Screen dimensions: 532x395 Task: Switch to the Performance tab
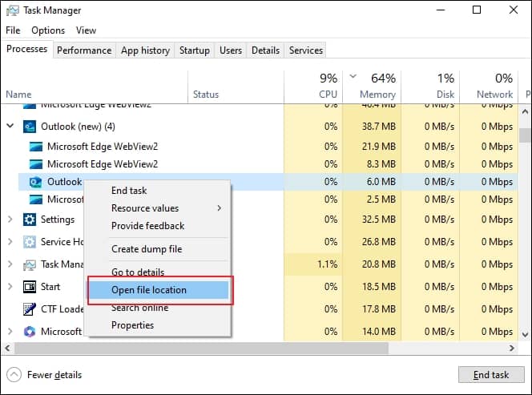(x=84, y=50)
